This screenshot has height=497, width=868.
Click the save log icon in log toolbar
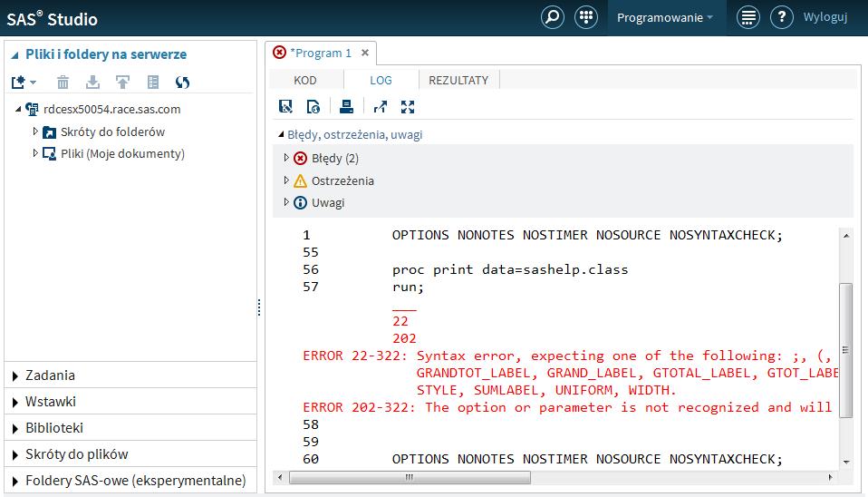click(x=285, y=106)
